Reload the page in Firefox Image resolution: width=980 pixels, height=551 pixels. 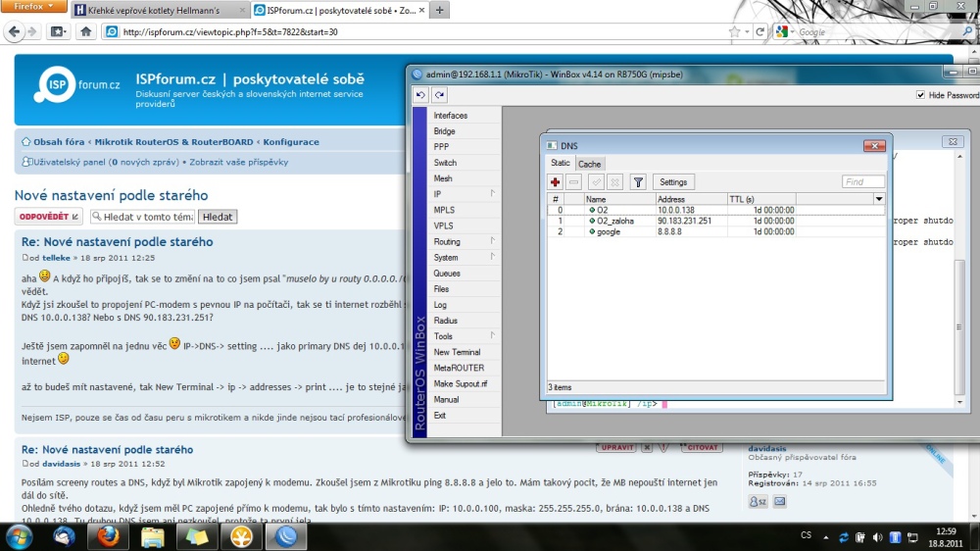760,32
